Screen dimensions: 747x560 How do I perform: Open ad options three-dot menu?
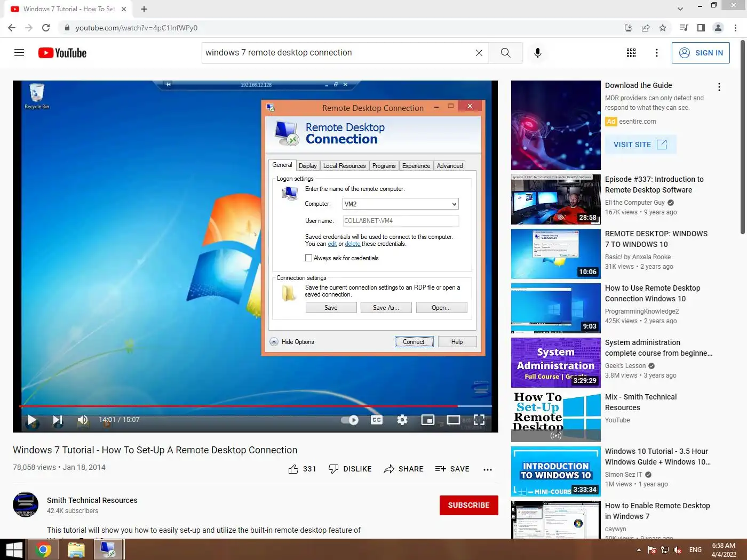pyautogui.click(x=719, y=87)
